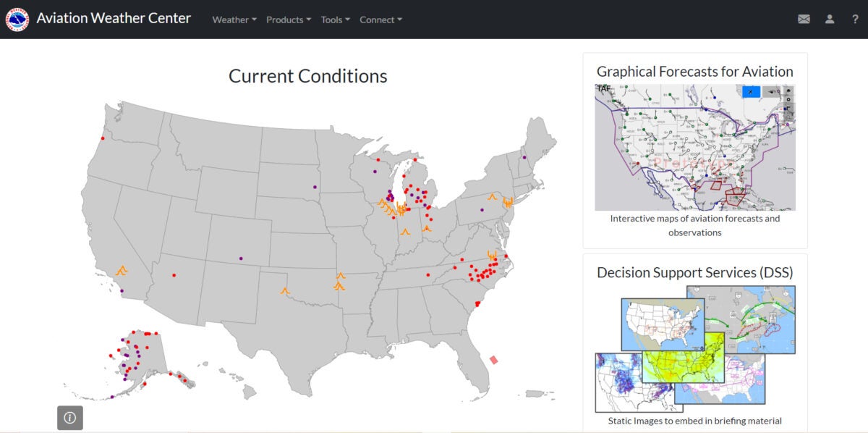Open Decision Support Services (DSS) heading

click(x=695, y=272)
